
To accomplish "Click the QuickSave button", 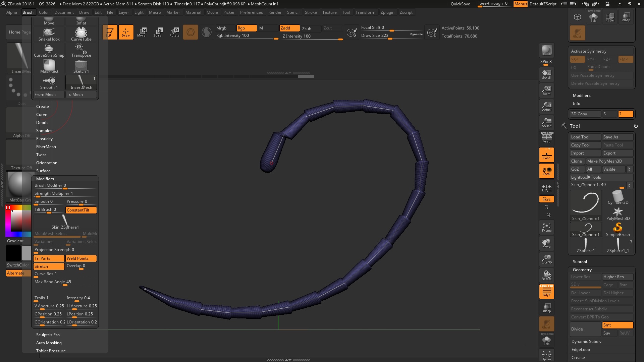I will (x=460, y=4).
